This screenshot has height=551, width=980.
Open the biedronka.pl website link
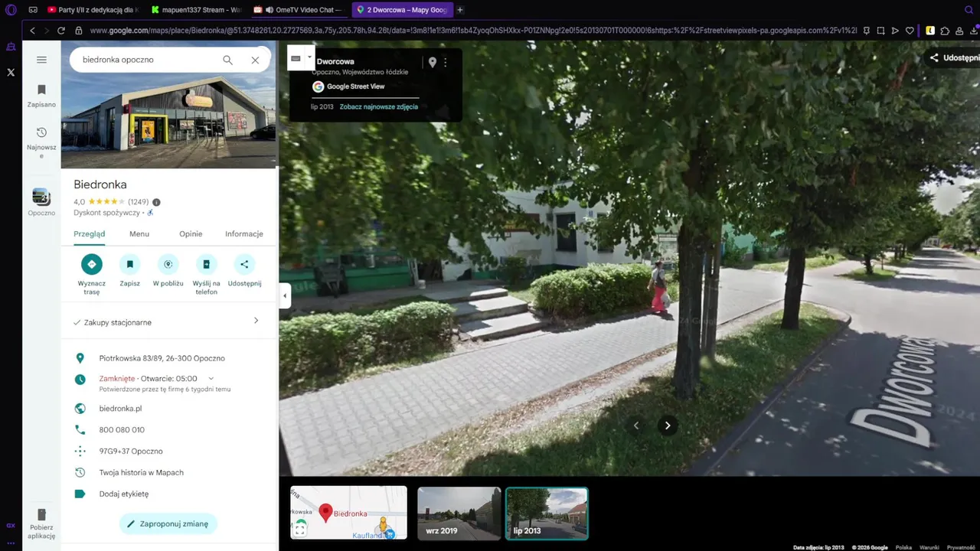click(x=120, y=409)
